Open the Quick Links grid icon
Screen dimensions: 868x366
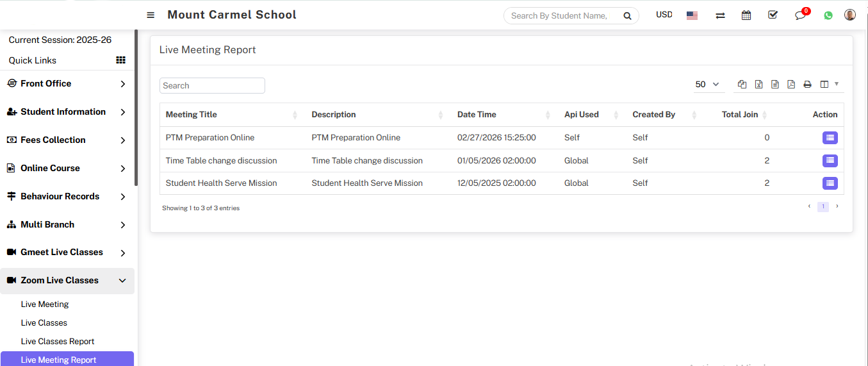[120, 60]
